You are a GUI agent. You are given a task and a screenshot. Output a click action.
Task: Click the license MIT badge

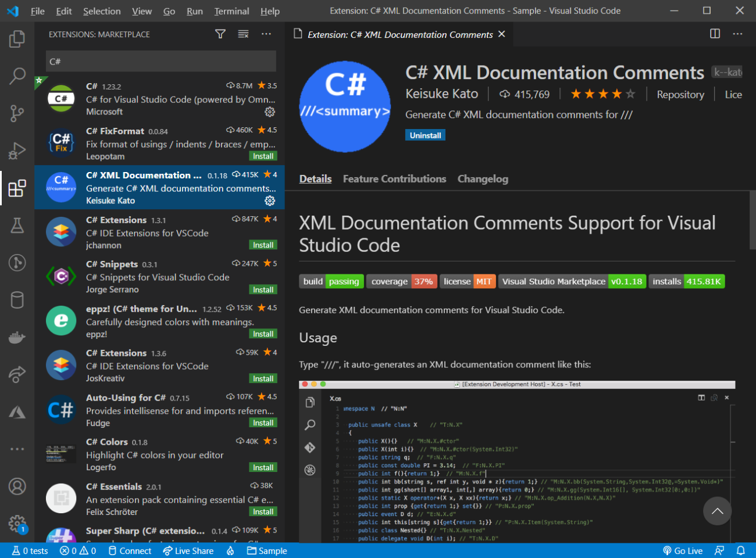point(468,281)
